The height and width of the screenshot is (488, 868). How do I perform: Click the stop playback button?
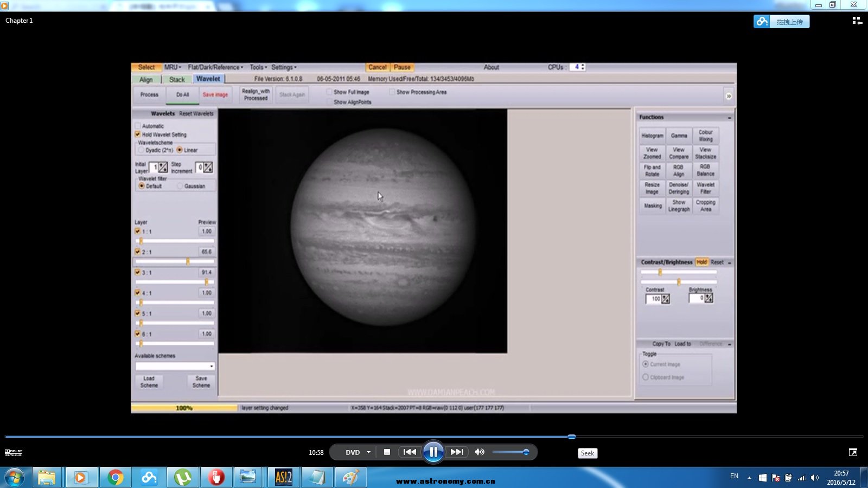pos(387,452)
